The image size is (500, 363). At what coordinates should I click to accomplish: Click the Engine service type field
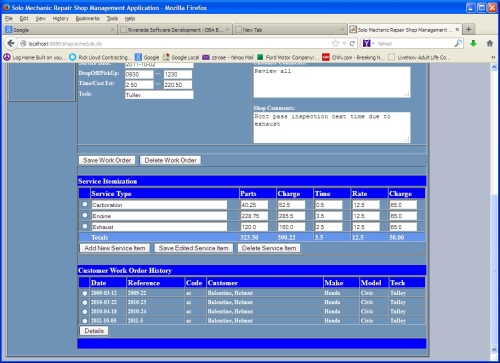coord(159,216)
